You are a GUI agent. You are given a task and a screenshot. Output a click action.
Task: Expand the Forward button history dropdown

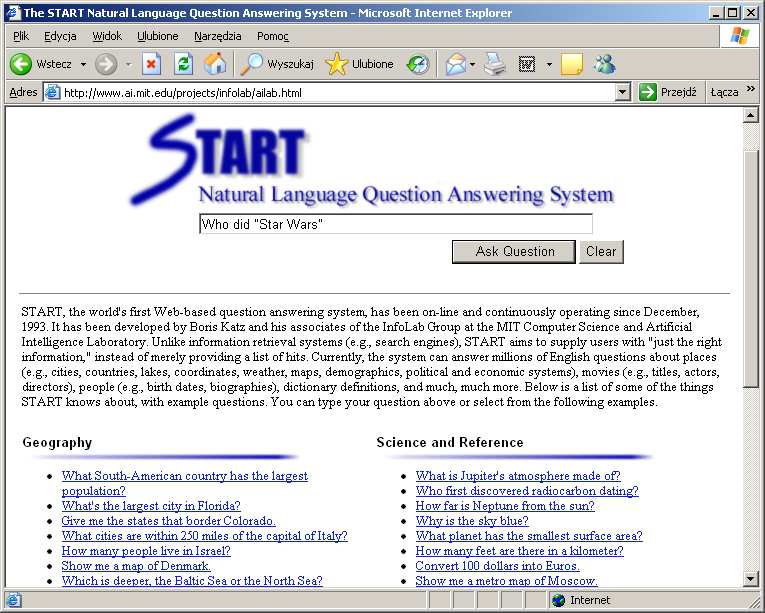(128, 64)
